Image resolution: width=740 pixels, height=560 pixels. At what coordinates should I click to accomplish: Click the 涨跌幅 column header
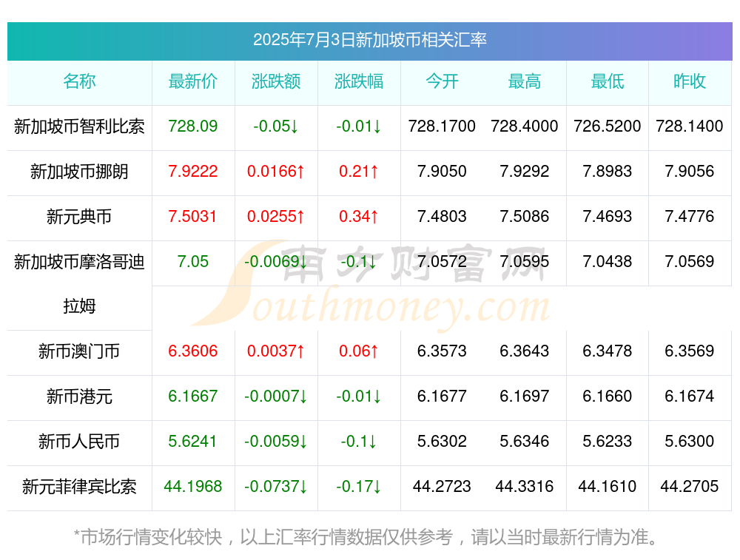click(x=359, y=81)
